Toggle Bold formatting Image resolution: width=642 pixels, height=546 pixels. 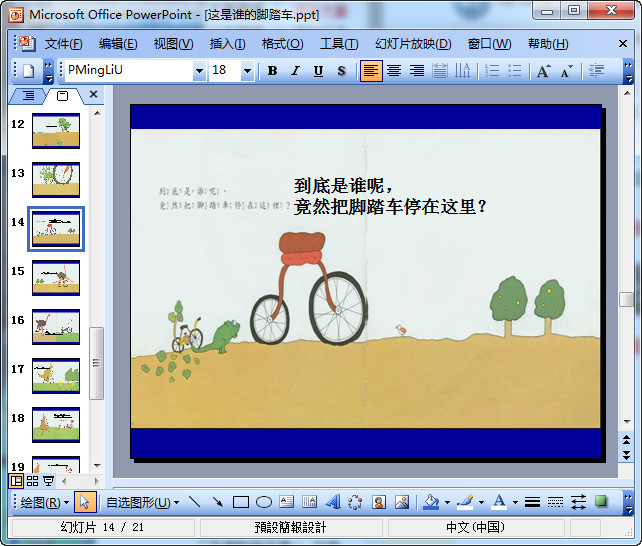[272, 71]
